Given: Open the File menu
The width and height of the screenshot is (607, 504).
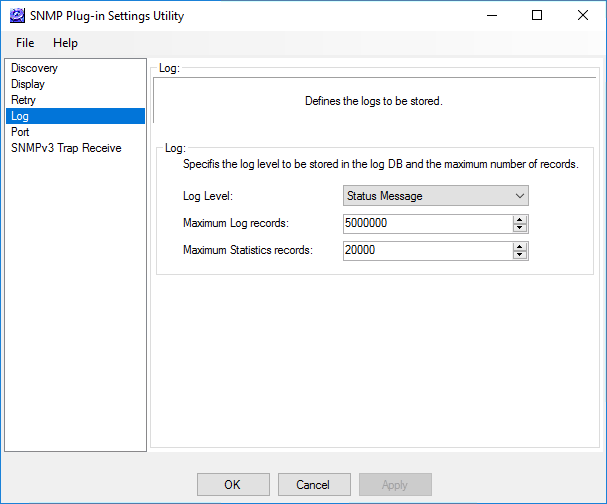Looking at the screenshot, I should (25, 43).
